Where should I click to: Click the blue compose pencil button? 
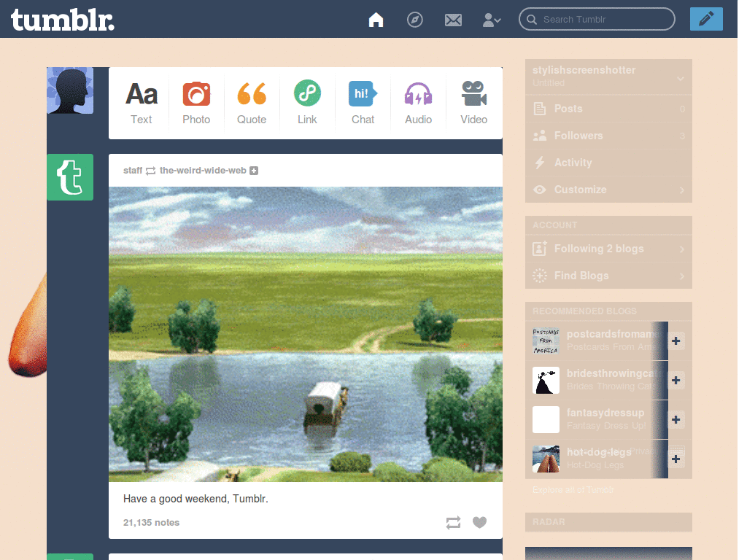pyautogui.click(x=706, y=19)
